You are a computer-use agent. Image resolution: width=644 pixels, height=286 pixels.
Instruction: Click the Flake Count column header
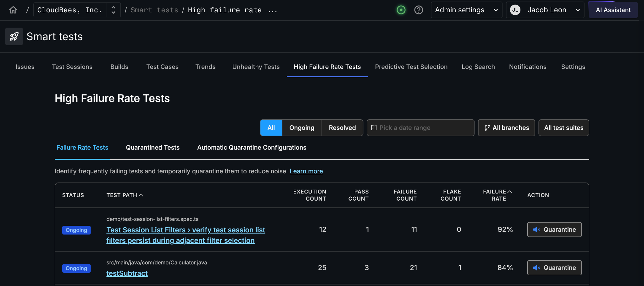[451, 195]
